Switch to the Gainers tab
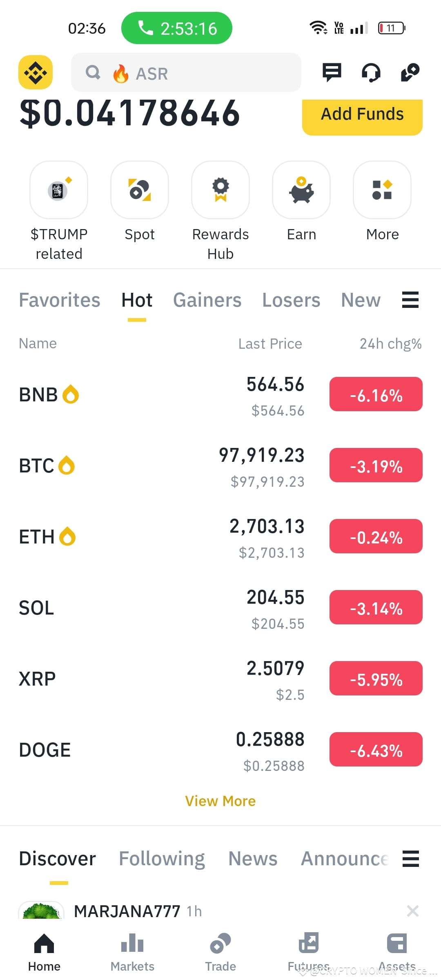Screen dimensions: 441x980 click(x=207, y=300)
